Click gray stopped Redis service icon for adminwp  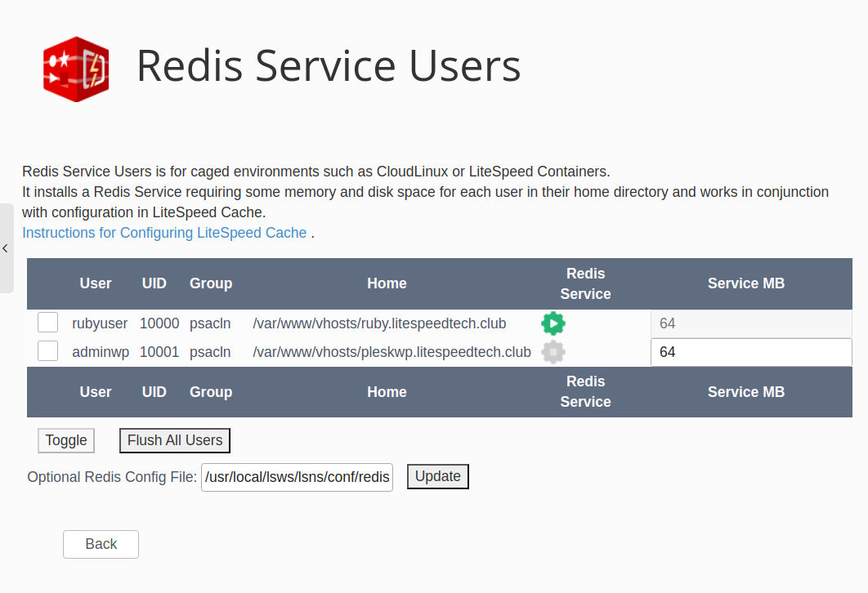[x=553, y=352]
